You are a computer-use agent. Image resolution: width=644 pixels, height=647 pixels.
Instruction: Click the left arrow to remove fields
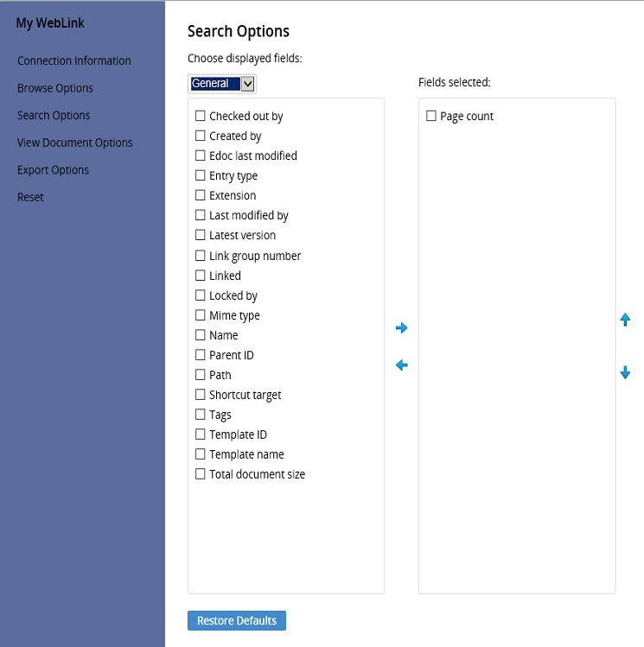pyautogui.click(x=401, y=365)
